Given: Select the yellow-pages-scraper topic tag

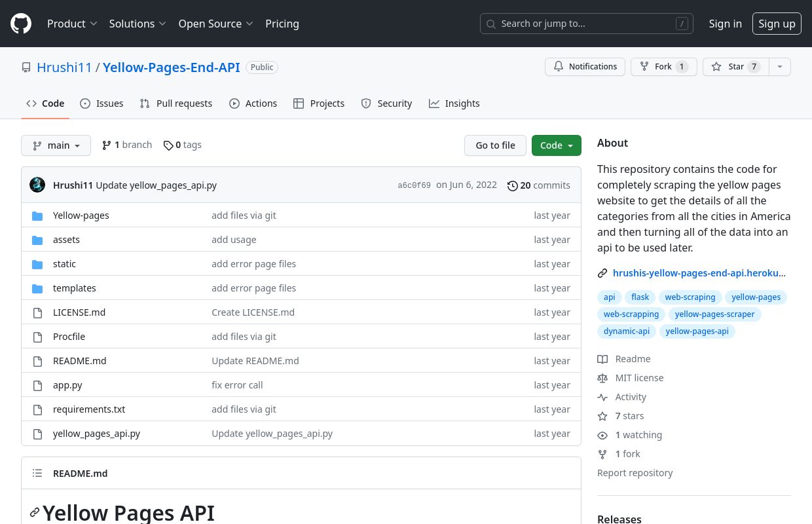Looking at the screenshot, I should (714, 314).
